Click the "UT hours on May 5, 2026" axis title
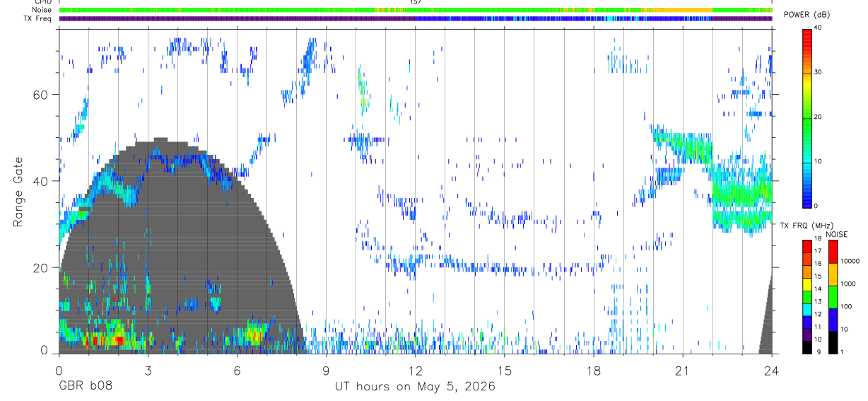This screenshot has width=868, height=401. [x=414, y=387]
